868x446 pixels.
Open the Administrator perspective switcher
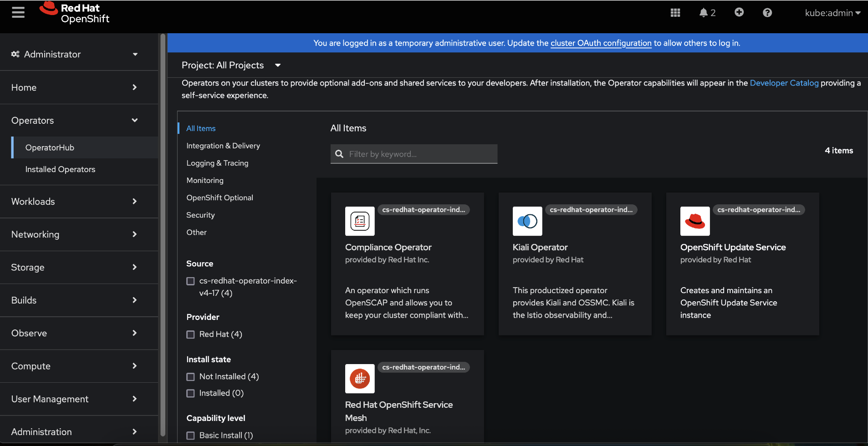[74, 54]
